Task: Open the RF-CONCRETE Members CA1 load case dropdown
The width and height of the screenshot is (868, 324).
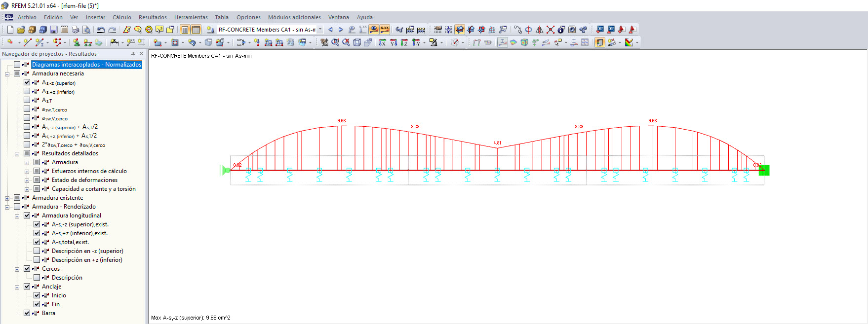Action: 320,30
